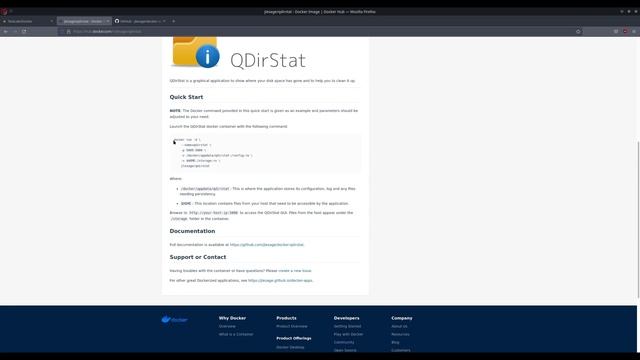Switch to the first browser tab
The height and width of the screenshot is (360, 640).
pos(27,21)
